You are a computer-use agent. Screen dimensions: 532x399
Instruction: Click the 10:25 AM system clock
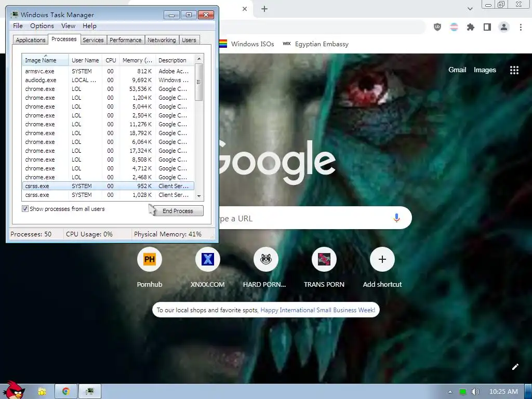[503, 392]
